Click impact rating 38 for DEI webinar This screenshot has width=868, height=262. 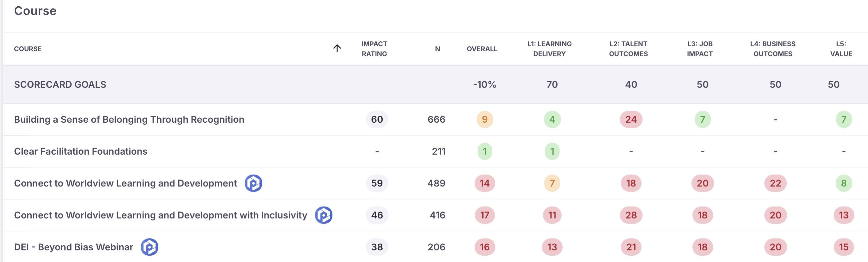377,247
